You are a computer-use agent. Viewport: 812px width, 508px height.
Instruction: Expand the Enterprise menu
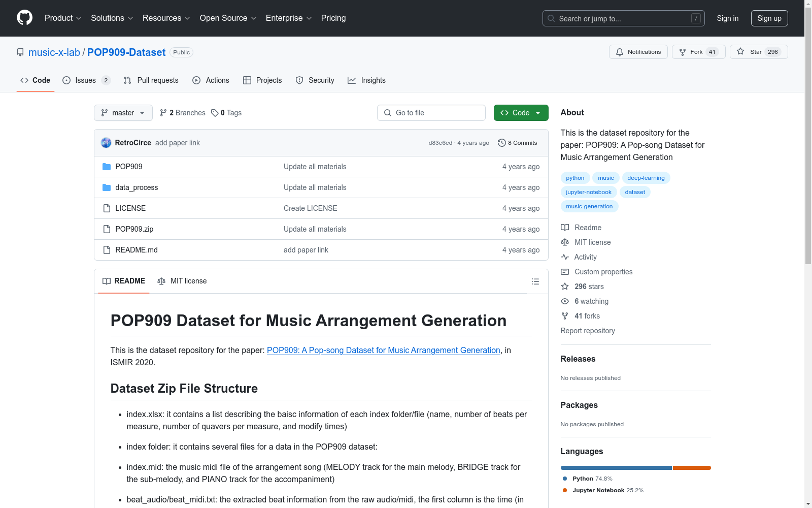pos(289,18)
